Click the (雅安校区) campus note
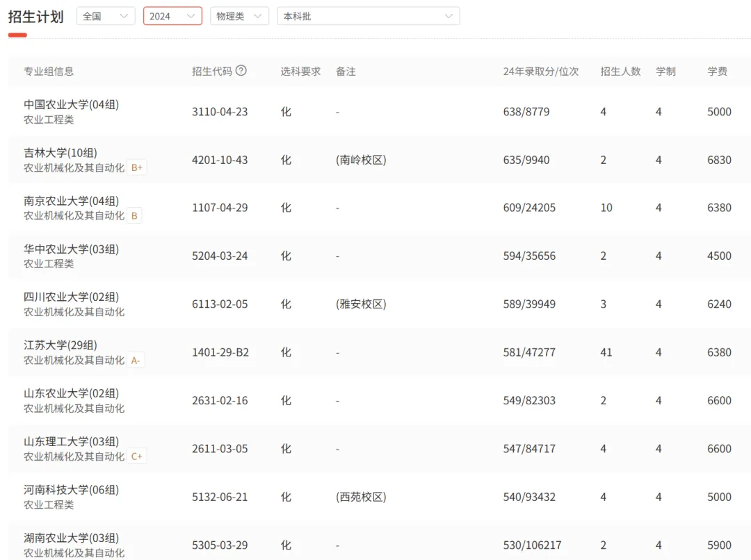 [x=361, y=304]
